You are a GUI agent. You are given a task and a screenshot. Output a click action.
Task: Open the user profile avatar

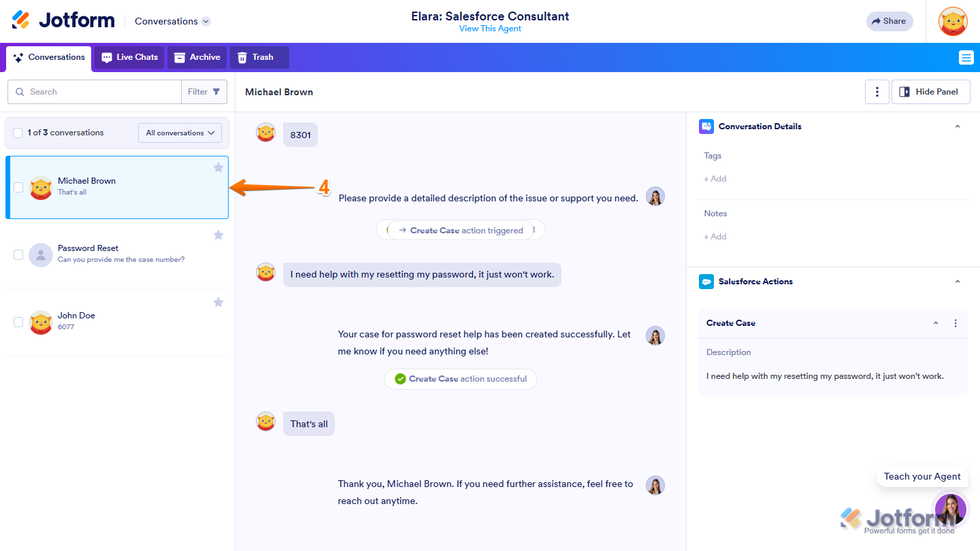coord(953,22)
